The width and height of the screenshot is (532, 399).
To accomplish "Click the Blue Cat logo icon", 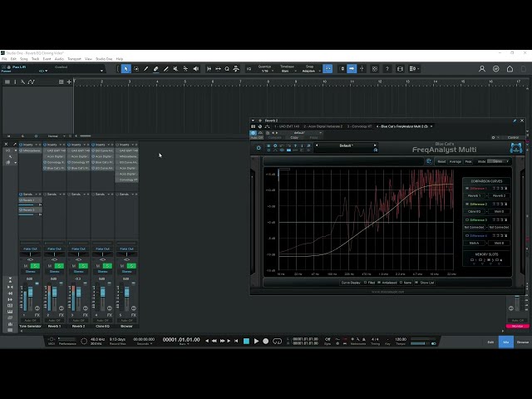I will coord(516,148).
